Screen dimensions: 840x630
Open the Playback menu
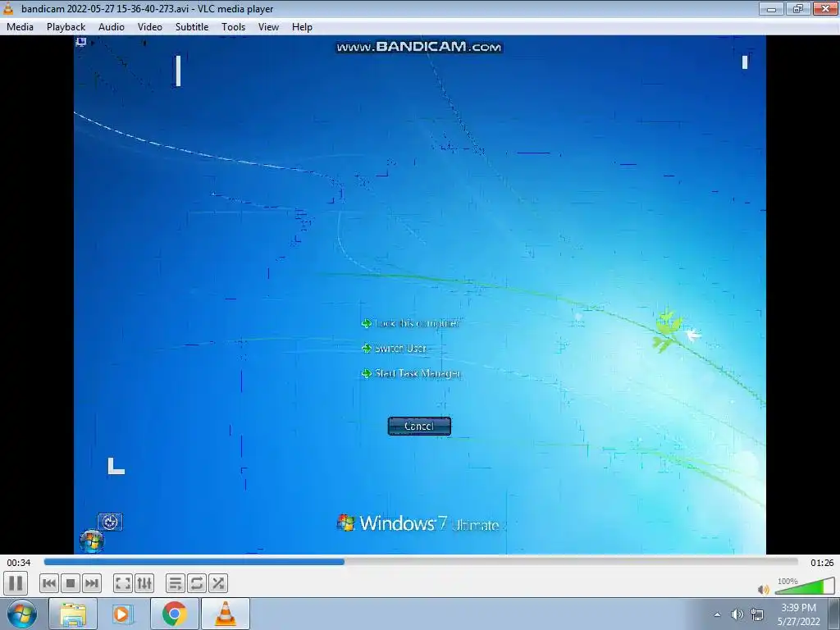coord(66,27)
